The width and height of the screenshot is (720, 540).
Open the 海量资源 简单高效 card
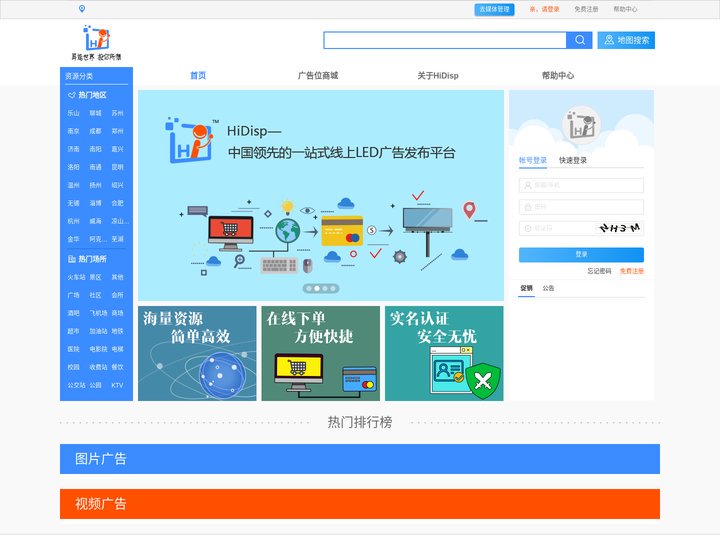[197, 354]
